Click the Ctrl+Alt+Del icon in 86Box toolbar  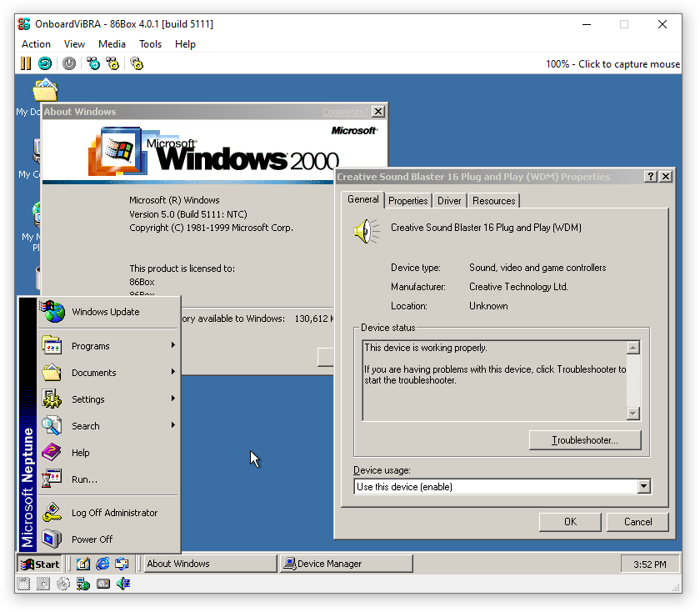(x=93, y=64)
